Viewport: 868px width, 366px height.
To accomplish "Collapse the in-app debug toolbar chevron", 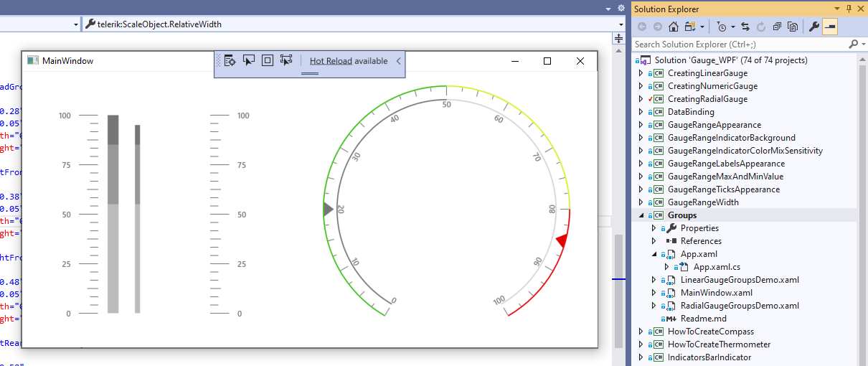I will tap(399, 61).
